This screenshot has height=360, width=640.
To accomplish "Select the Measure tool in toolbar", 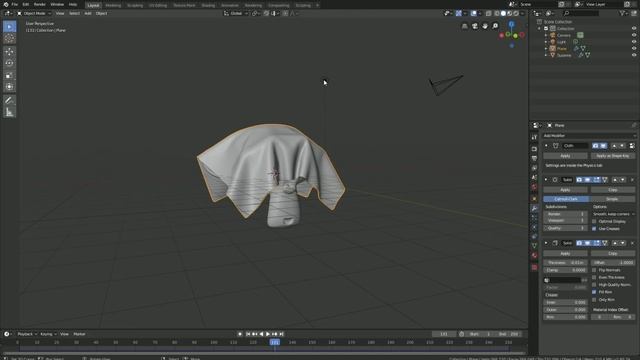I will pyautogui.click(x=9, y=112).
